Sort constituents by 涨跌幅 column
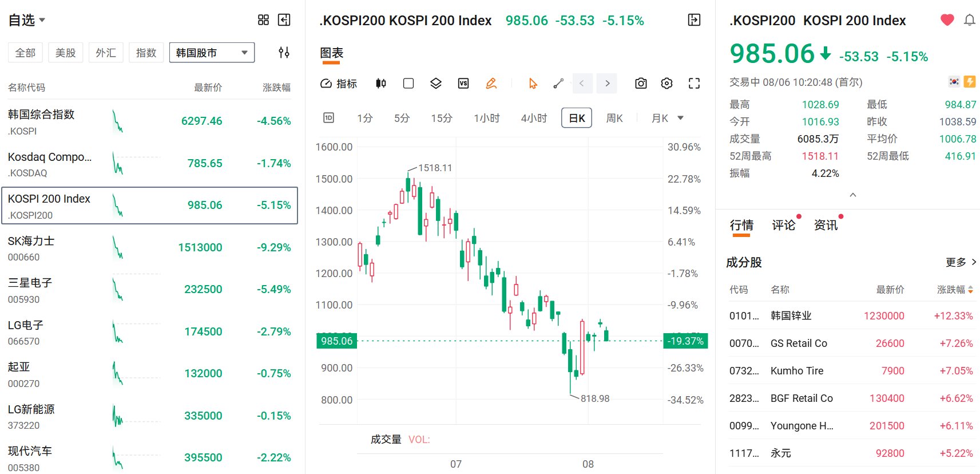 954,290
